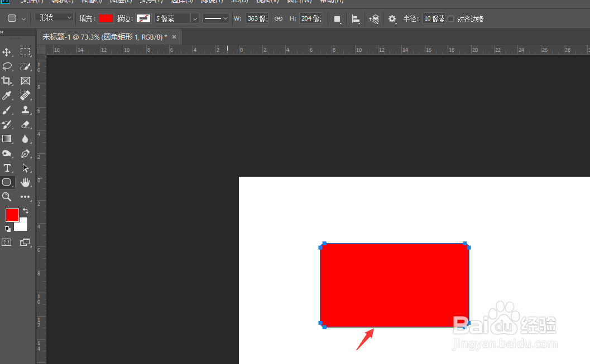This screenshot has width=590, height=364.
Task: Collapse the tools panel with double arrows
Action: 2,32
